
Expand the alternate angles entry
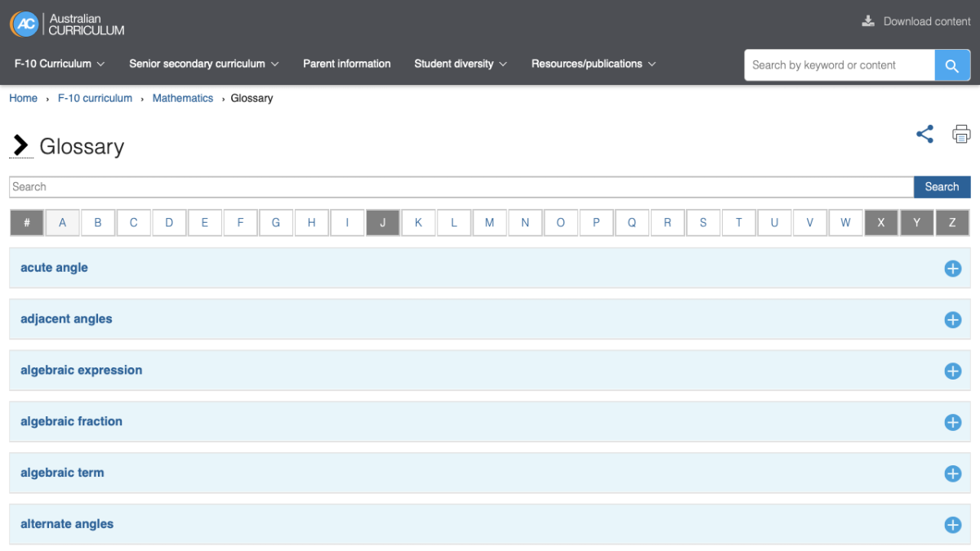tap(952, 525)
